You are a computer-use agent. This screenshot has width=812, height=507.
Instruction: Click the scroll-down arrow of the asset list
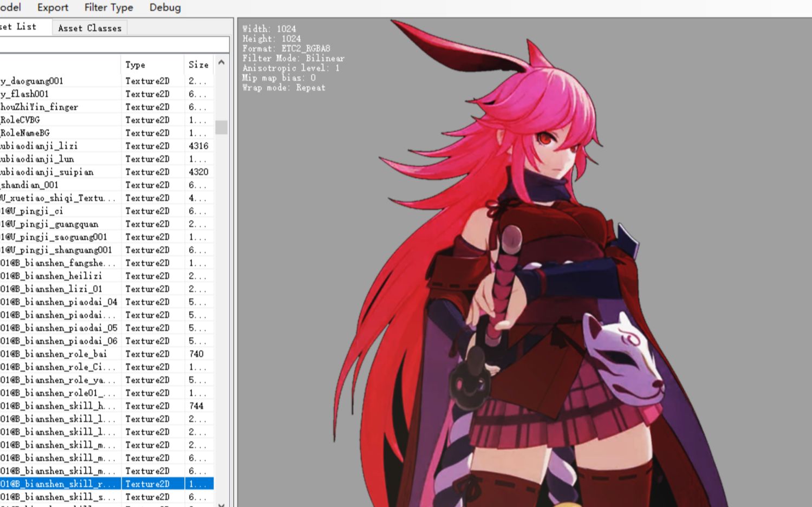click(x=221, y=504)
